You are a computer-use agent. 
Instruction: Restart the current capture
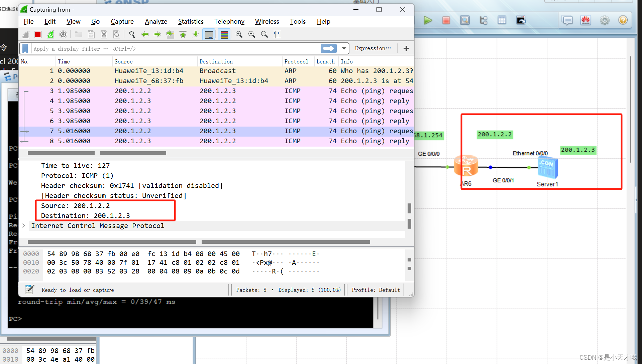(50, 34)
